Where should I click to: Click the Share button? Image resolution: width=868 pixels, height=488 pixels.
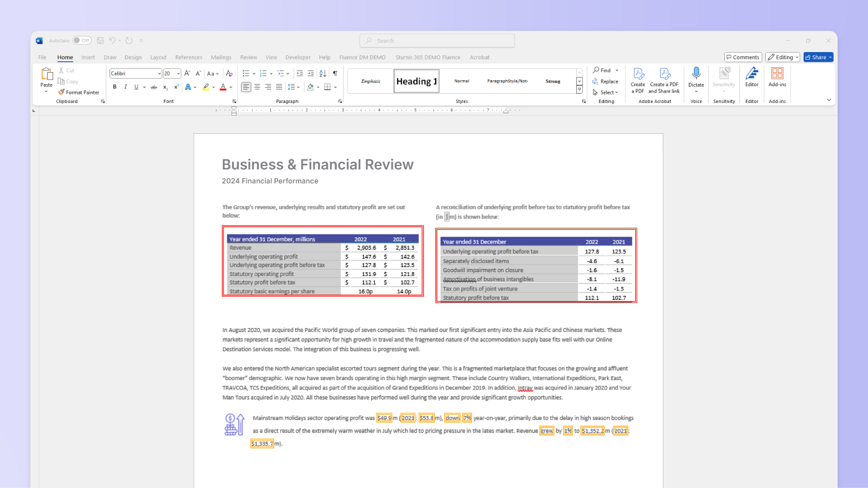[x=818, y=57]
